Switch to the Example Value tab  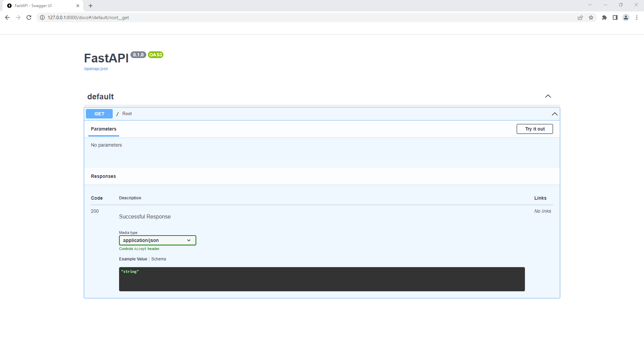[133, 259]
